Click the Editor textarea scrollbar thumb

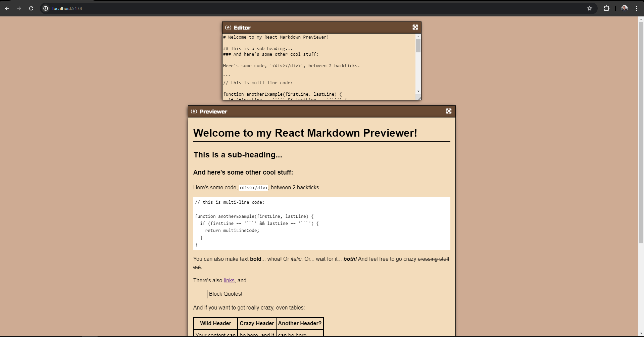[x=418, y=46]
